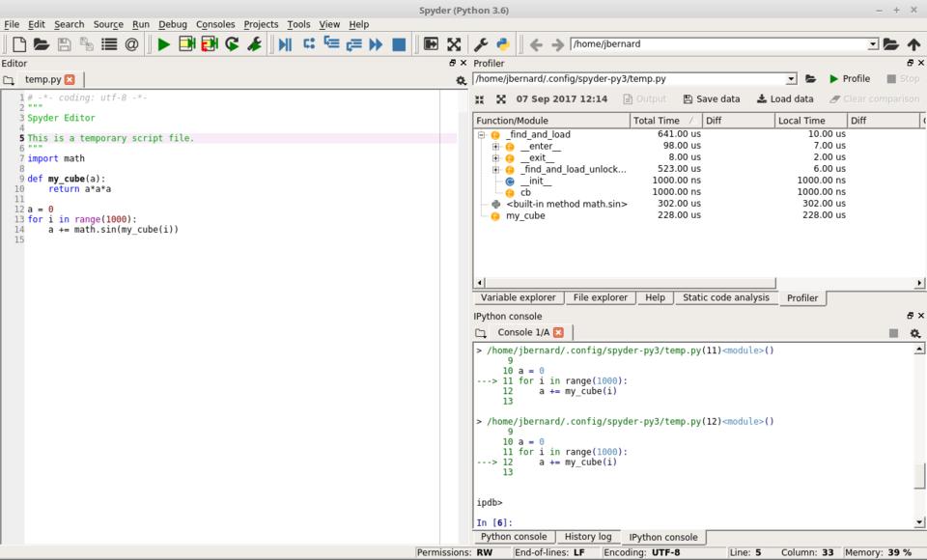
Task: Click the Re-run last script icon
Action: click(232, 44)
